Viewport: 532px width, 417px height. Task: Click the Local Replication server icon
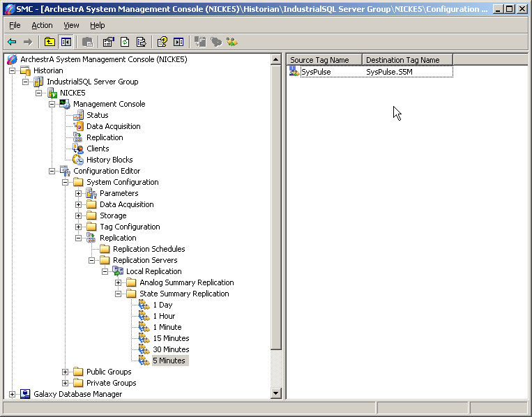pos(118,271)
